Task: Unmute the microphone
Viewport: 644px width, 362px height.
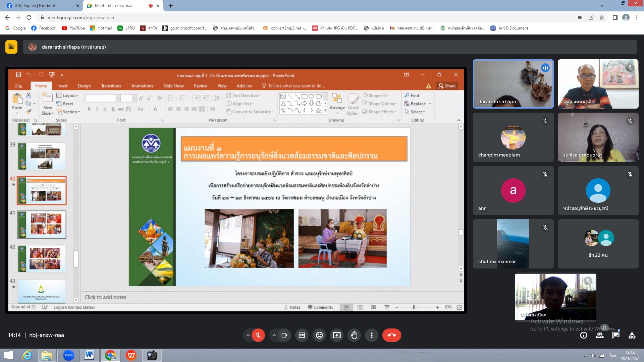Action: [258, 335]
